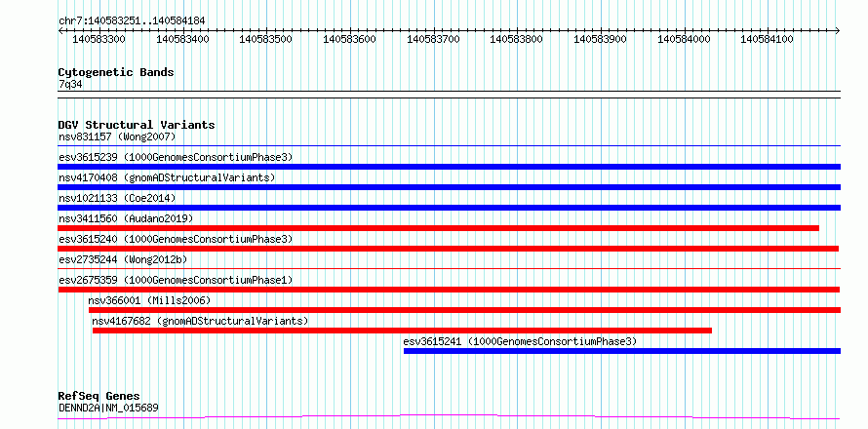Open the esv3615240 (1000GenomesConsortiumPhase3) label
This screenshot has height=429, width=868.
click(x=176, y=239)
